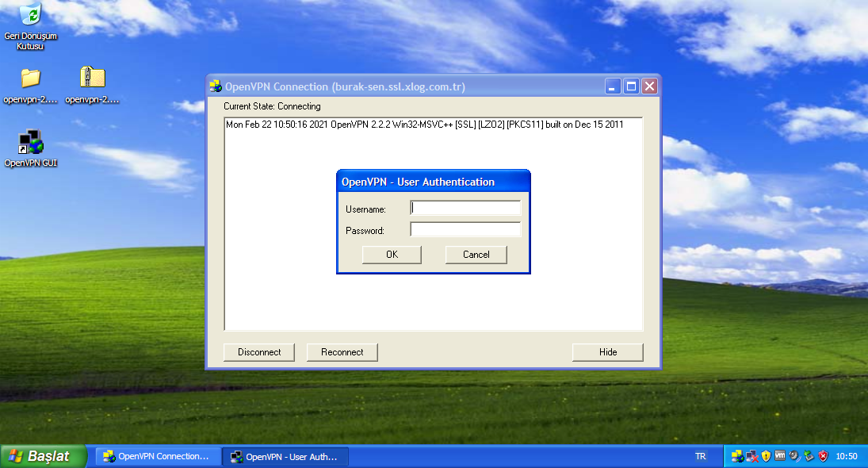Click the red security alert shield icon

click(823, 456)
